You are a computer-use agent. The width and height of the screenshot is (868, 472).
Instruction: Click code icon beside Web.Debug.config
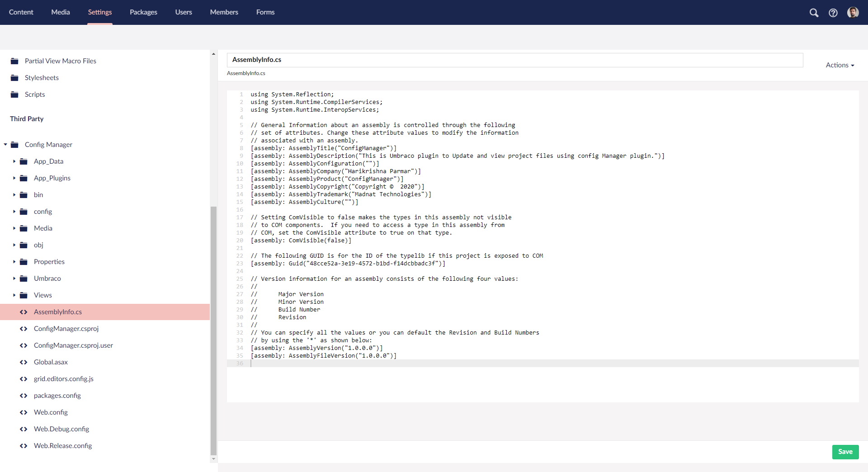pyautogui.click(x=24, y=429)
